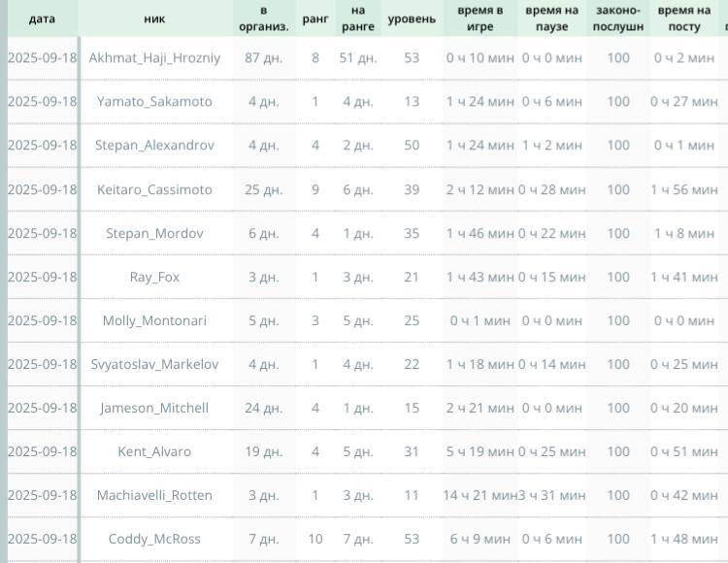
Task: Open the Svyatoslav_Markelov entry
Action: click(x=154, y=364)
